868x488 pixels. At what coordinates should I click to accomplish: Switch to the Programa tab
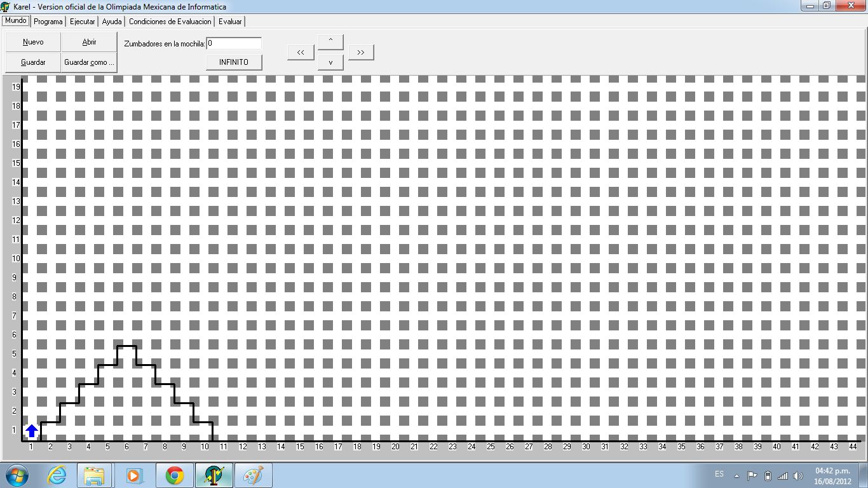click(x=48, y=22)
